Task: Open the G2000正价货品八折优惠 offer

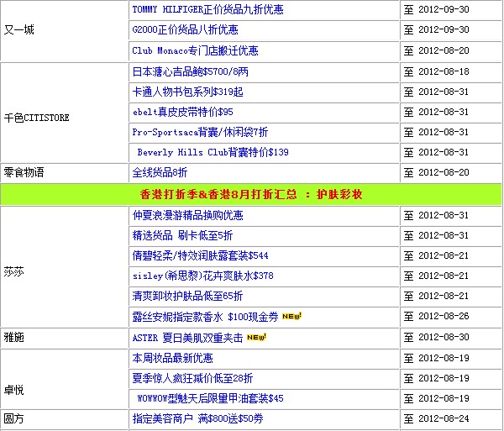Action: click(185, 30)
